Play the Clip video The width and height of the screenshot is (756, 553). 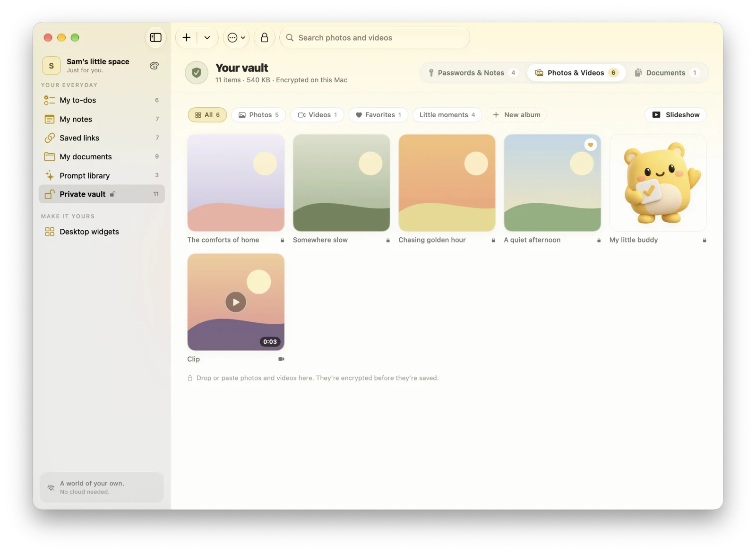[236, 302]
